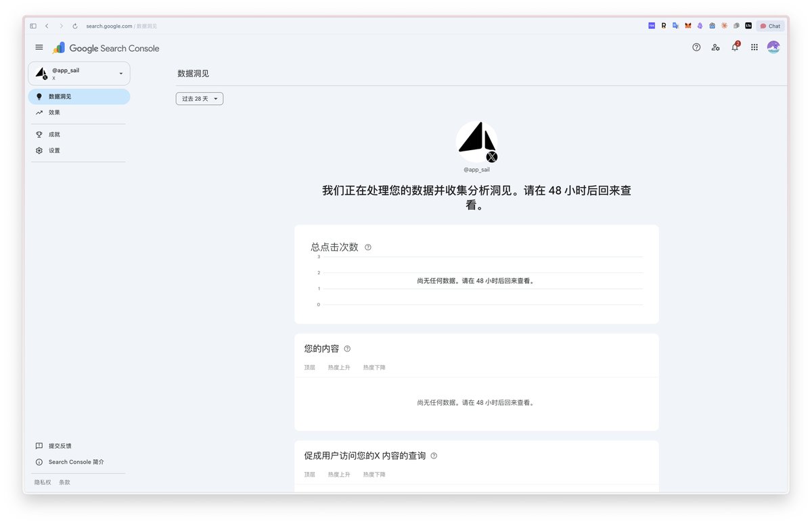Click the 您的内容 card title
Viewport: 812px width, 524px height.
click(321, 349)
